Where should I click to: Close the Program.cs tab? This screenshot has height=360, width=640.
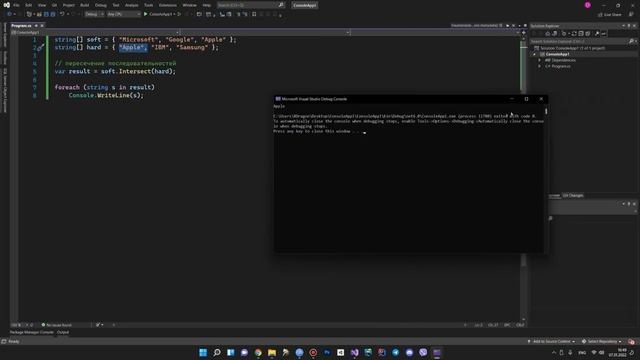(x=42, y=26)
